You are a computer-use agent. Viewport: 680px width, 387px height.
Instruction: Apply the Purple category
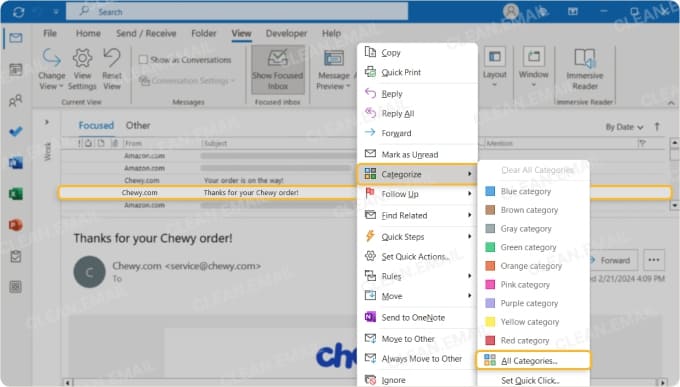[x=534, y=303]
